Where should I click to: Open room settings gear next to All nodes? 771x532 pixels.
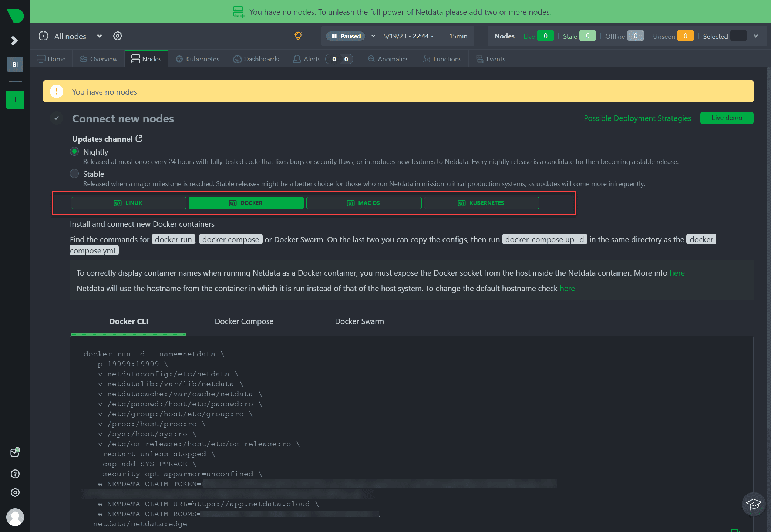pos(118,36)
